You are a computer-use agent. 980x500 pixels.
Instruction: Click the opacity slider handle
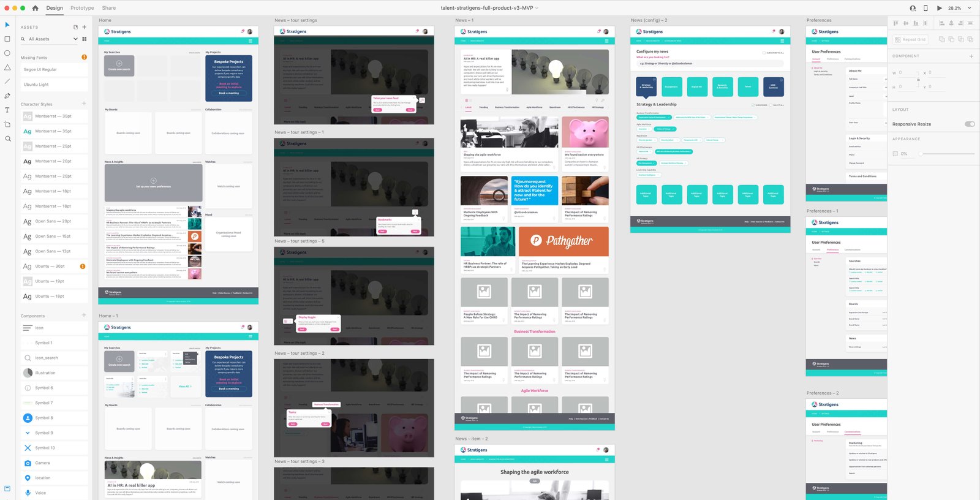click(x=920, y=154)
